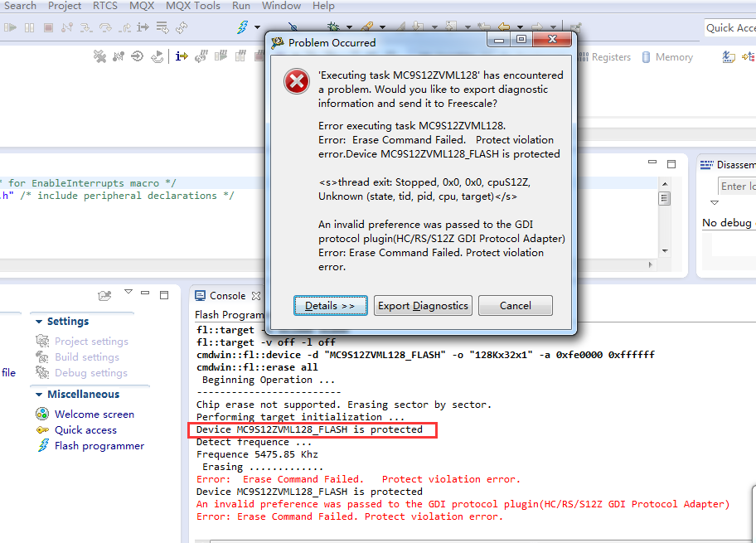The height and width of the screenshot is (543, 756).
Task: Select the Console tab
Action: pyautogui.click(x=220, y=296)
